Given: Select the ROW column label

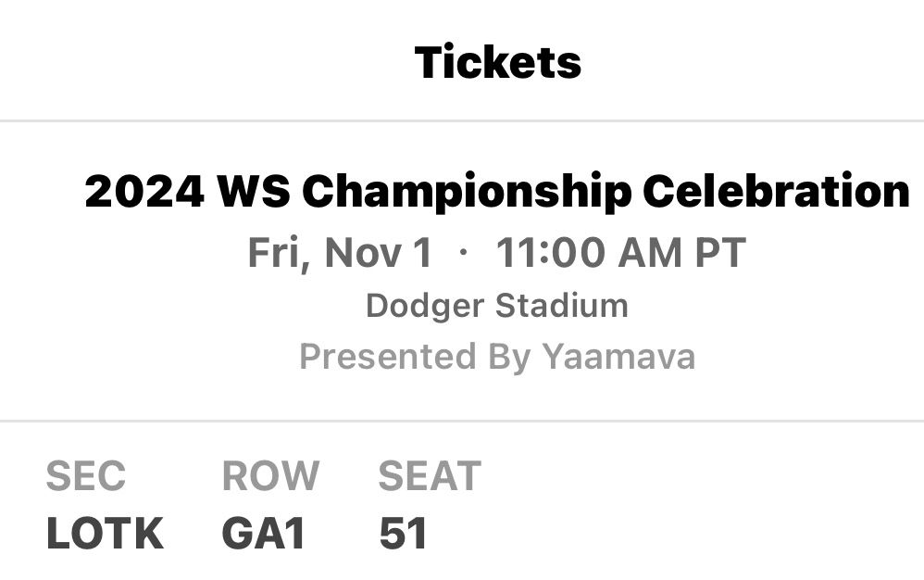Looking at the screenshot, I should point(269,476).
